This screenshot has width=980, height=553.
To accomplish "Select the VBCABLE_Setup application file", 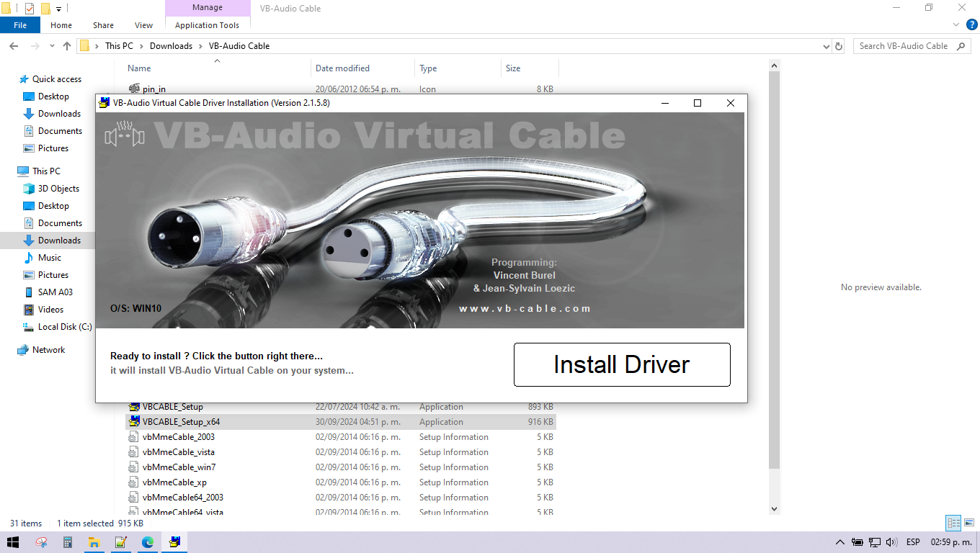I will [x=340, y=407].
